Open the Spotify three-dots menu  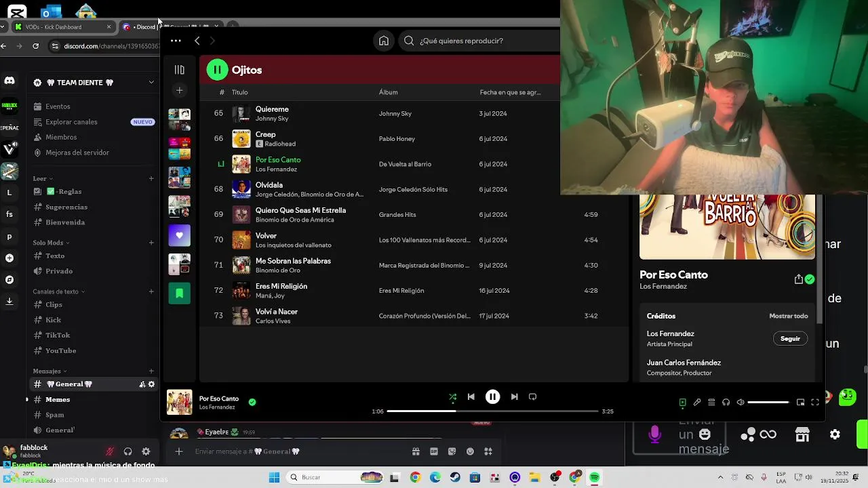176,41
